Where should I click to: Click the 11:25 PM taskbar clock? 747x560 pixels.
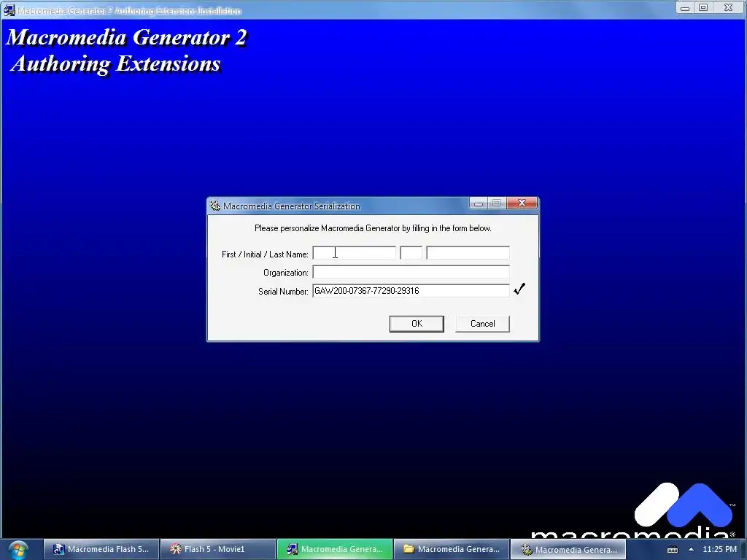(719, 550)
